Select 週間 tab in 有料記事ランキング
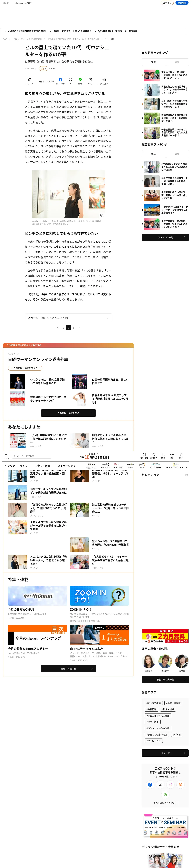The width and height of the screenshot is (192, 868). click(177, 62)
